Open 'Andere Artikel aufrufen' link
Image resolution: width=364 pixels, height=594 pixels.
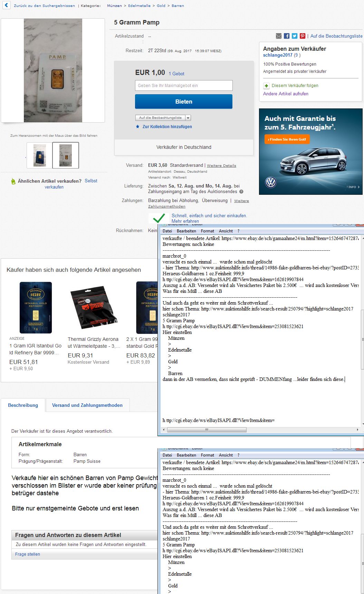pyautogui.click(x=286, y=94)
